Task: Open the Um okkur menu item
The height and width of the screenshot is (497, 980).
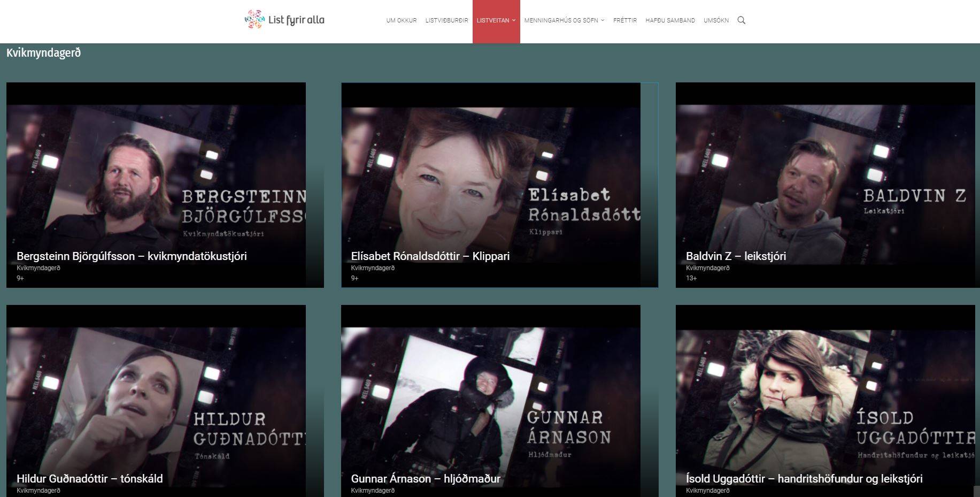Action: [x=402, y=20]
